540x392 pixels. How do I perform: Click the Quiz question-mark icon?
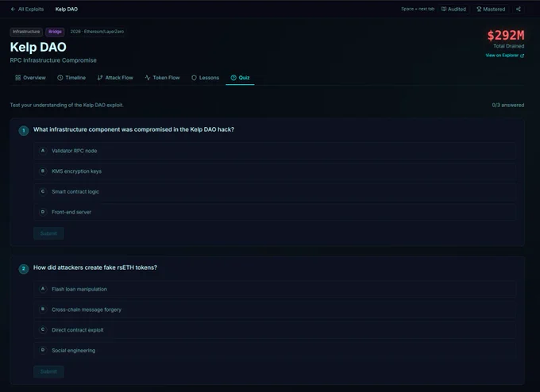pyautogui.click(x=233, y=78)
